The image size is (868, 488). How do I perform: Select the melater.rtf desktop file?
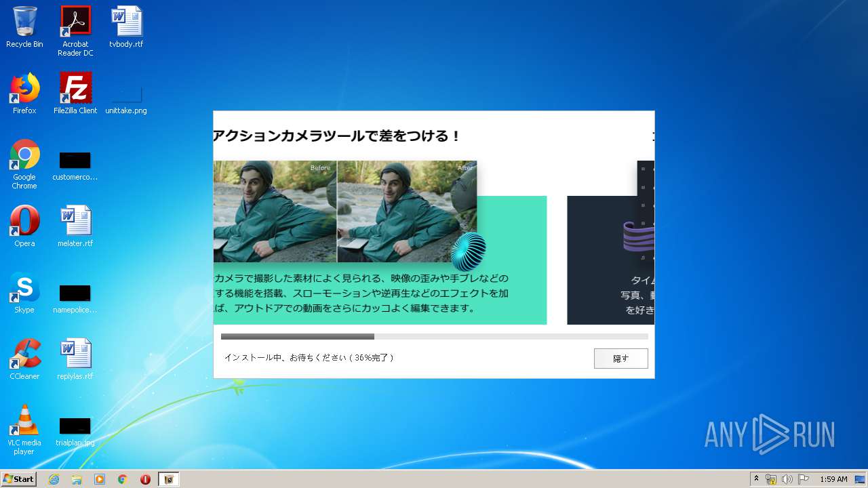(x=75, y=226)
